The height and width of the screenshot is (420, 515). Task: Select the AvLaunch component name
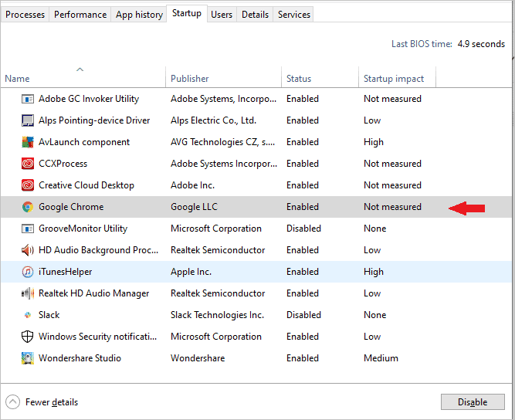84,142
